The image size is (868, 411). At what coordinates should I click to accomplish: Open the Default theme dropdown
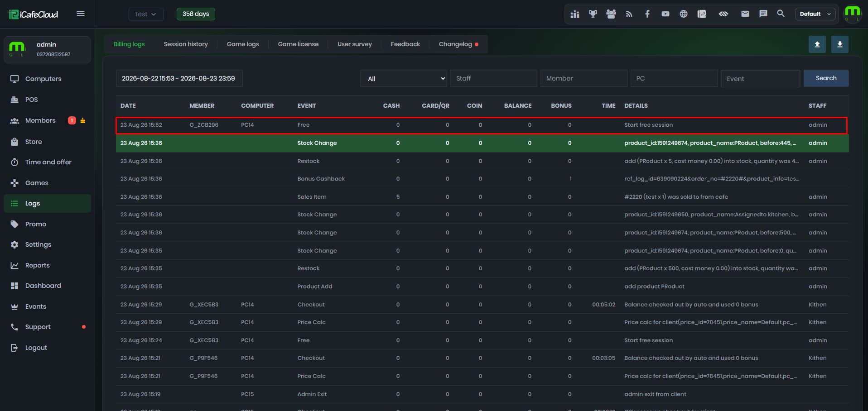[815, 14]
